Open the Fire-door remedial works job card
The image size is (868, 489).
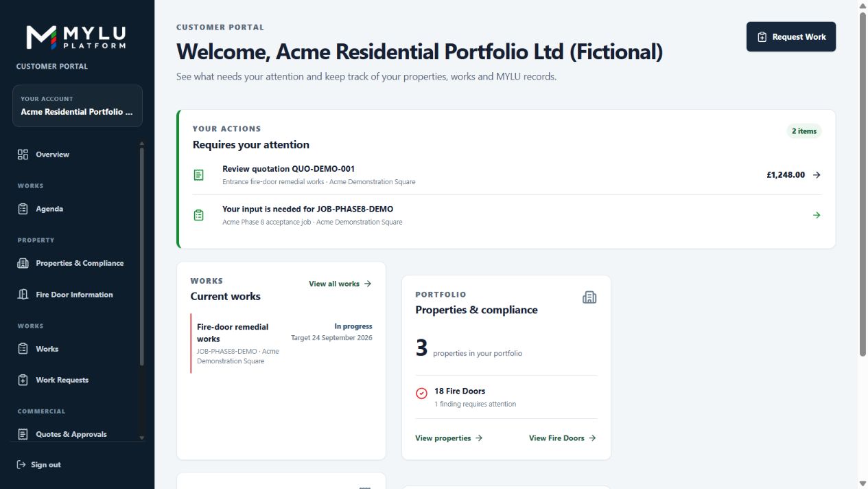pos(282,343)
